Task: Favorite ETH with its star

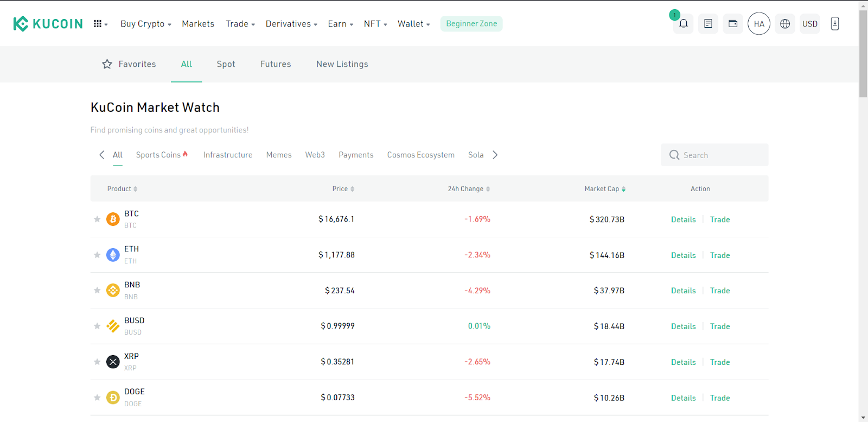Action: click(x=97, y=255)
